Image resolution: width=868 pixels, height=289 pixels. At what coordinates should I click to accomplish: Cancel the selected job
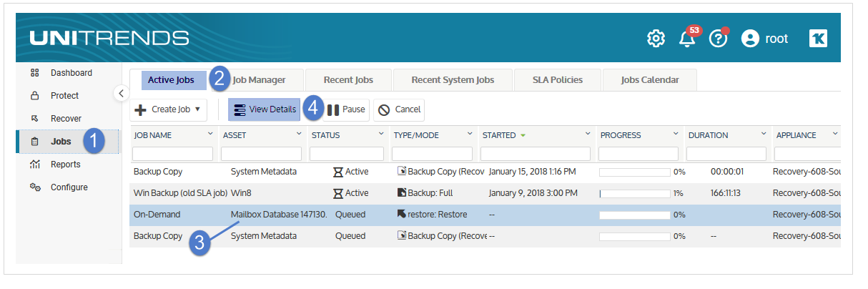(x=399, y=109)
